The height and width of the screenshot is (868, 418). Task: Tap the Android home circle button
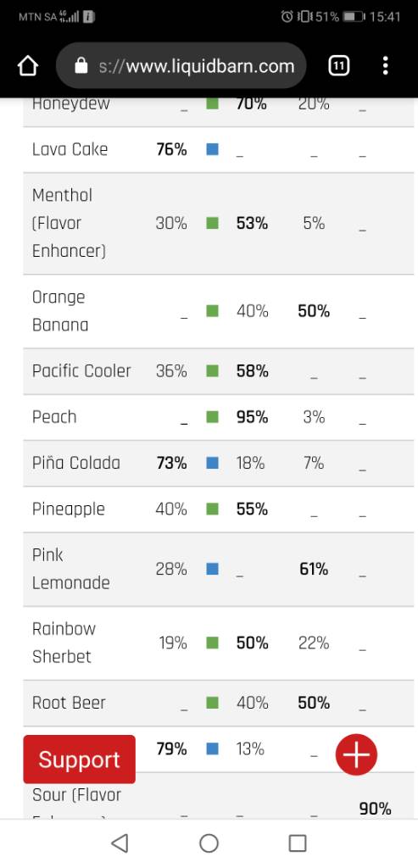(209, 843)
